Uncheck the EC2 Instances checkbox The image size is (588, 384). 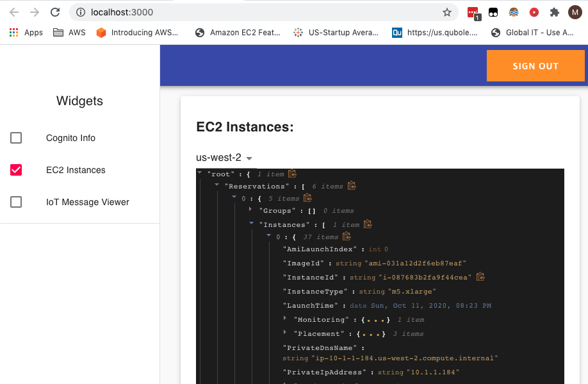pos(16,170)
